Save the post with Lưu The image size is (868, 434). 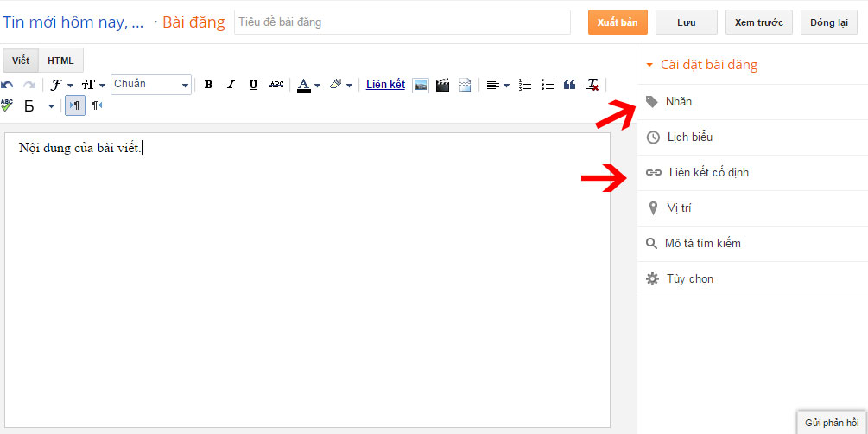click(687, 22)
